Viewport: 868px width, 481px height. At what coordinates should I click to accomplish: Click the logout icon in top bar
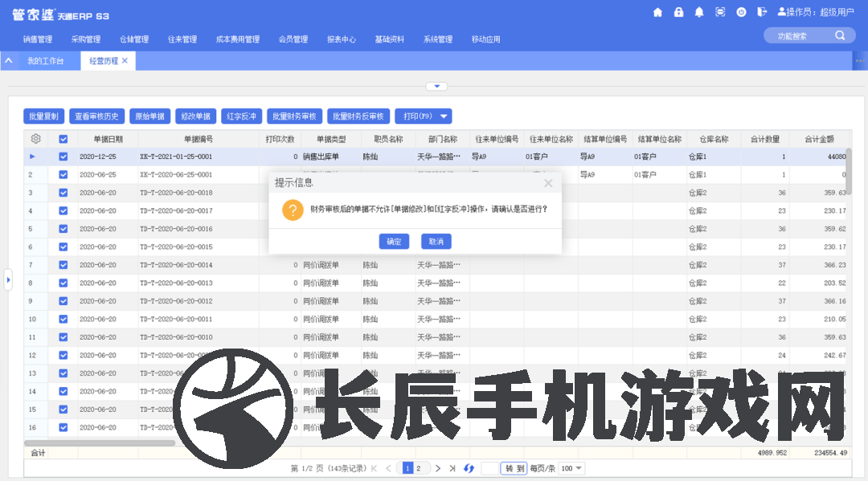coord(762,12)
